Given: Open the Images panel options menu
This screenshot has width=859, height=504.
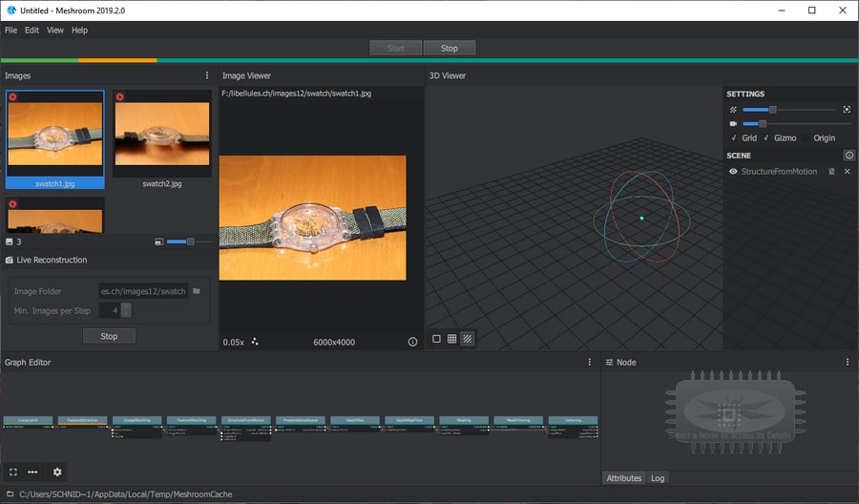Looking at the screenshot, I should pyautogui.click(x=206, y=75).
